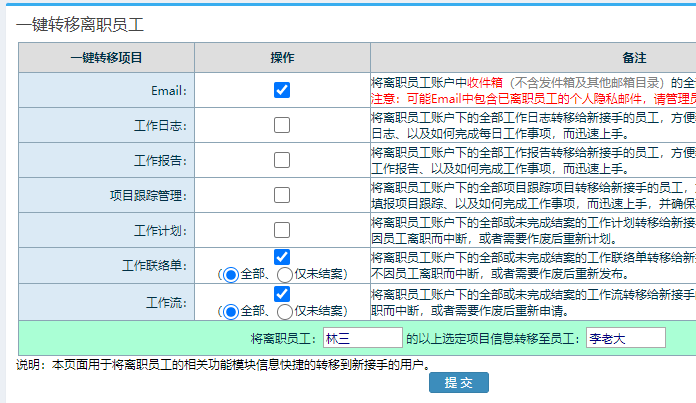Screen dimensions: 696x403
Task: Toggle the 工作流 checkbox off
Action: click(282, 293)
